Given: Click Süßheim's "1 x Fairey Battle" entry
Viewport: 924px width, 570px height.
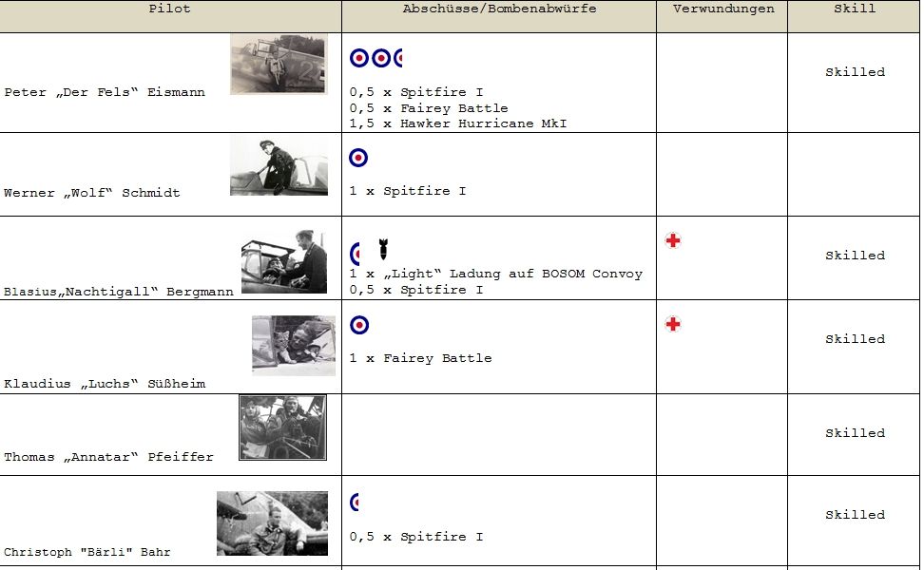Looking at the screenshot, I should click(x=420, y=357).
